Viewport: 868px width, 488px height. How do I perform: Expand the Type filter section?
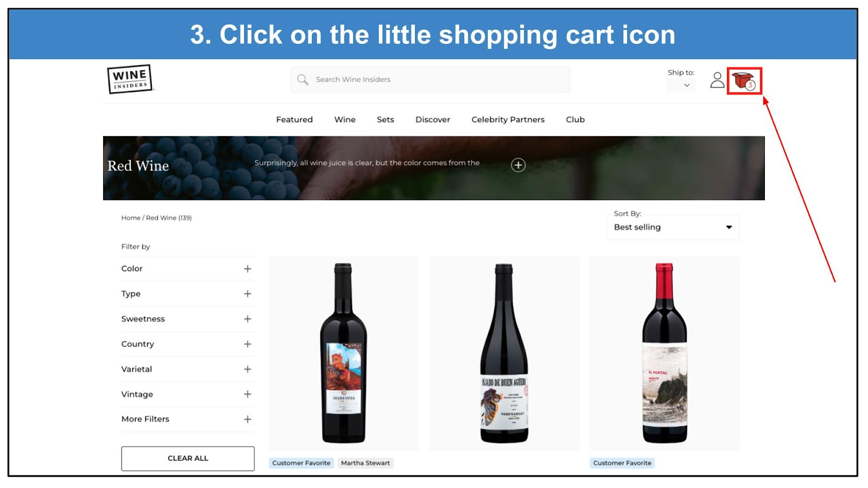point(188,294)
